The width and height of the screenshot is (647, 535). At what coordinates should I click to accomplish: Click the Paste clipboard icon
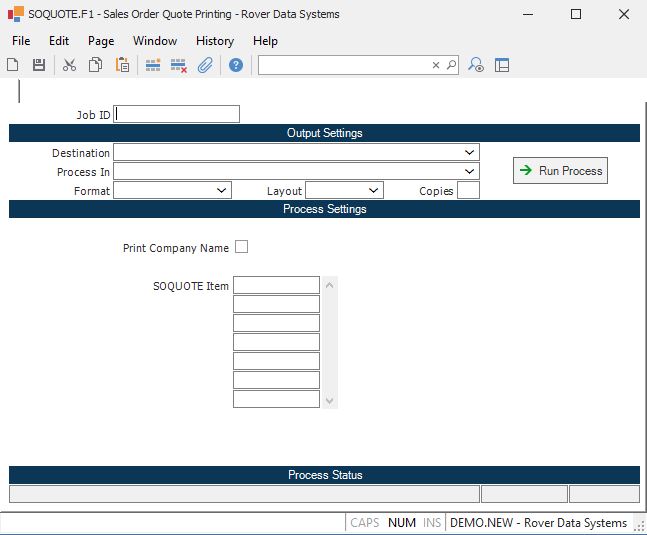[x=122, y=65]
